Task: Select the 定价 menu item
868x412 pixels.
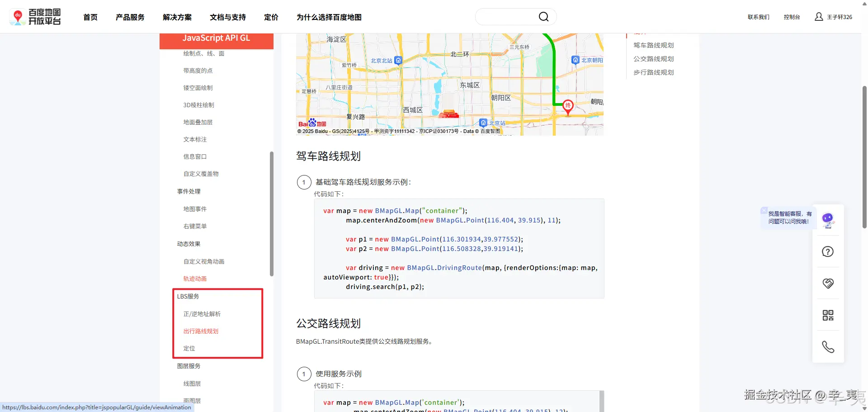Action: (271, 17)
